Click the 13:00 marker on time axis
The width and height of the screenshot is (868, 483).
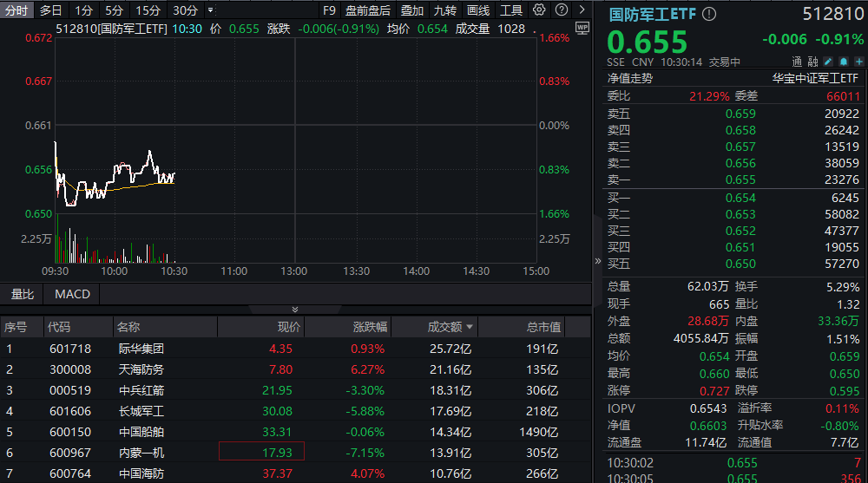(x=293, y=271)
